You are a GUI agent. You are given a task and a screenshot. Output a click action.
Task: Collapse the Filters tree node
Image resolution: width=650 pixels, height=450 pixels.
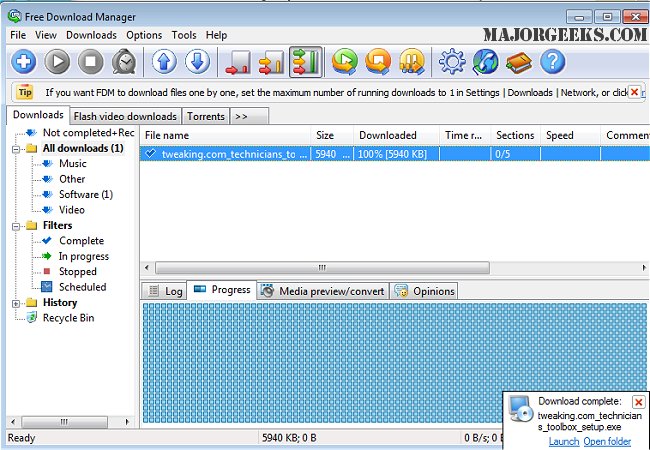(17, 226)
